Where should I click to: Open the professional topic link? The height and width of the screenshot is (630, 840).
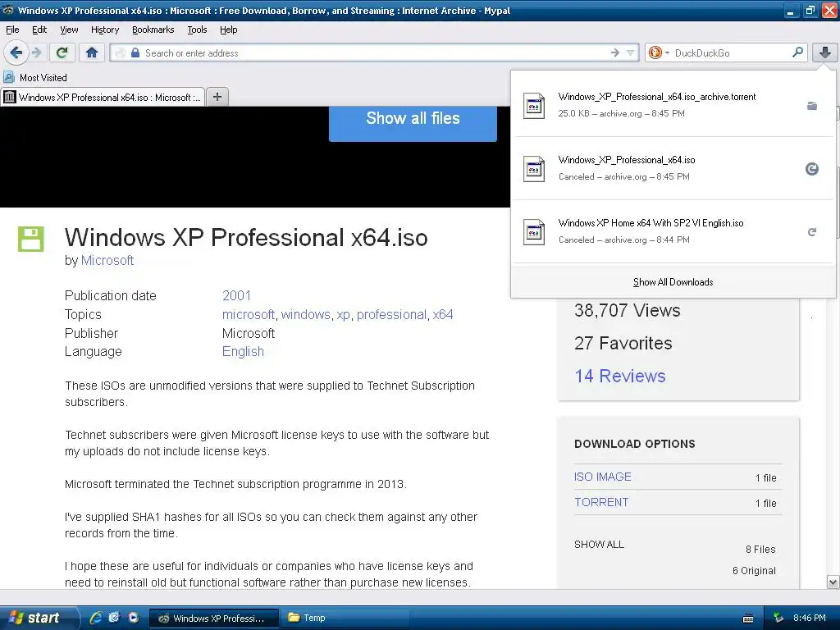coord(391,314)
